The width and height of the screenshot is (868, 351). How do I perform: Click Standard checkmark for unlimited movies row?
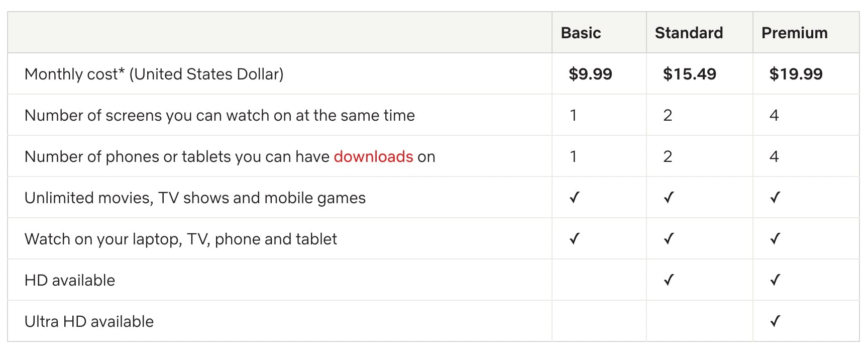click(x=669, y=198)
